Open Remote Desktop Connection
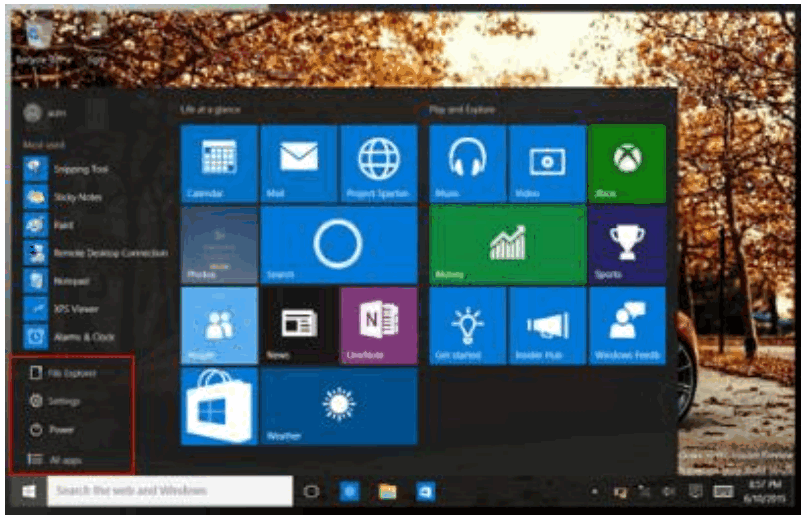 96,253
